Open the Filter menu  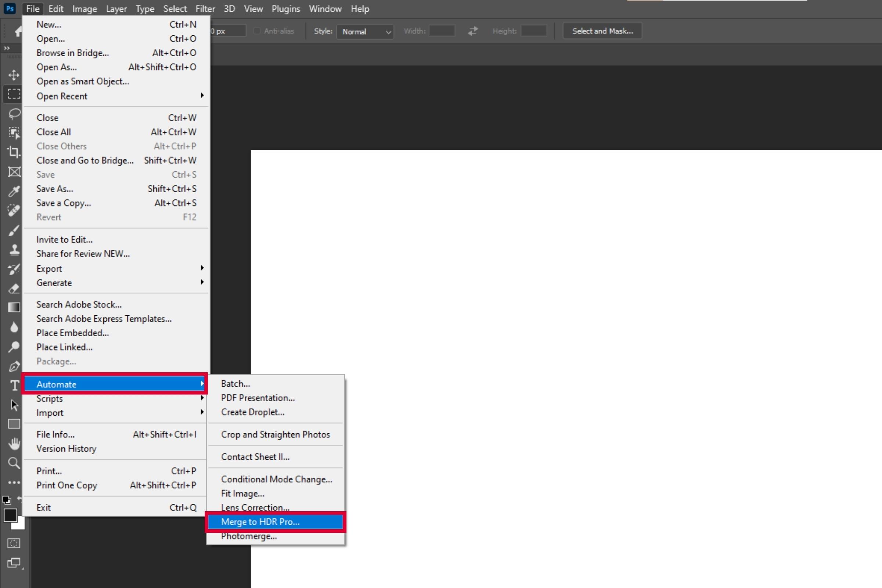(x=205, y=8)
